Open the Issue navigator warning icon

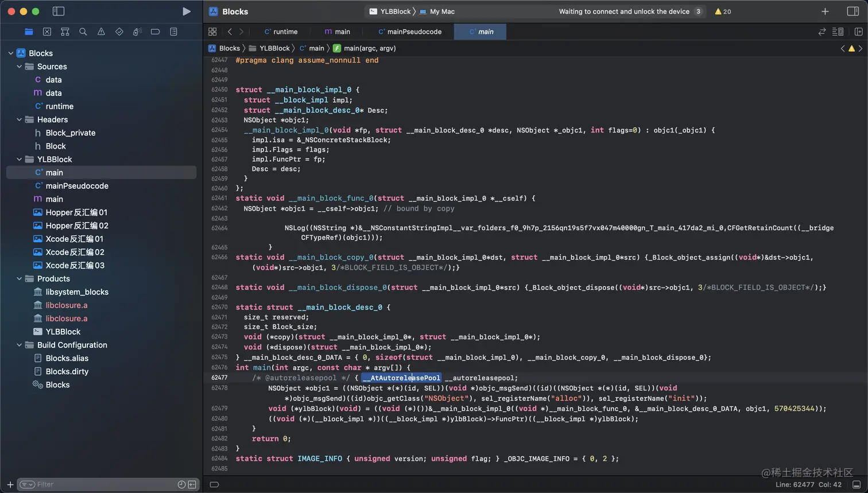101,32
